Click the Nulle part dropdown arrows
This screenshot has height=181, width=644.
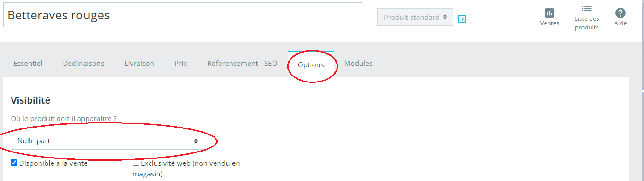pos(196,141)
